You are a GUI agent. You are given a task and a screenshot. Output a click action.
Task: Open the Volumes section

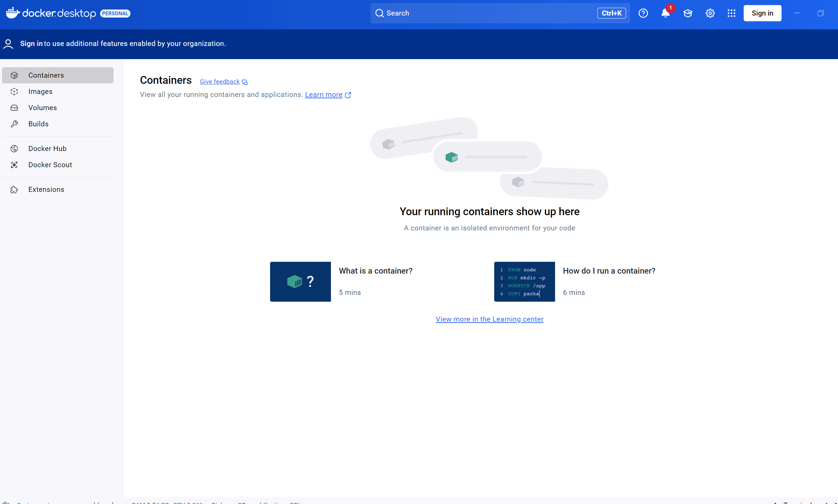[x=43, y=108]
